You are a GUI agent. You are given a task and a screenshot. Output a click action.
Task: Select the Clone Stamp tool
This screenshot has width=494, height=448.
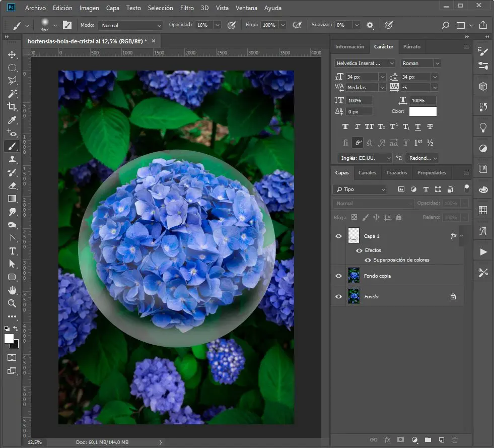click(x=12, y=159)
